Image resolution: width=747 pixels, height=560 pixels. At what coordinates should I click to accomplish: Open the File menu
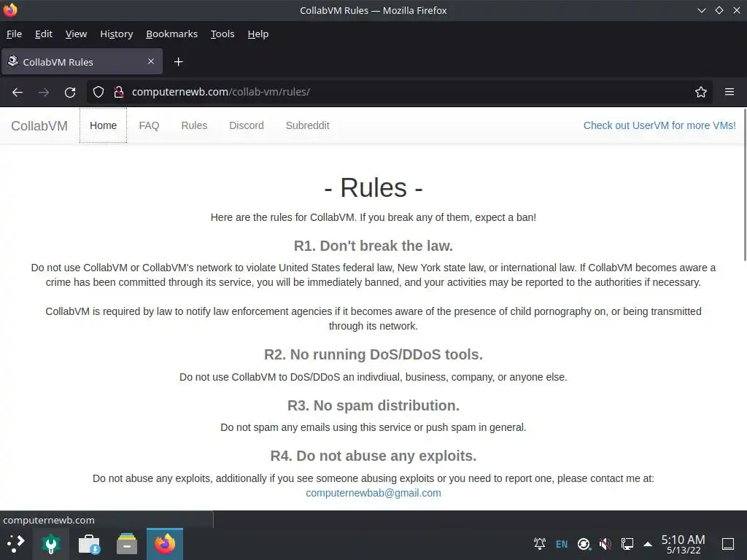15,34
